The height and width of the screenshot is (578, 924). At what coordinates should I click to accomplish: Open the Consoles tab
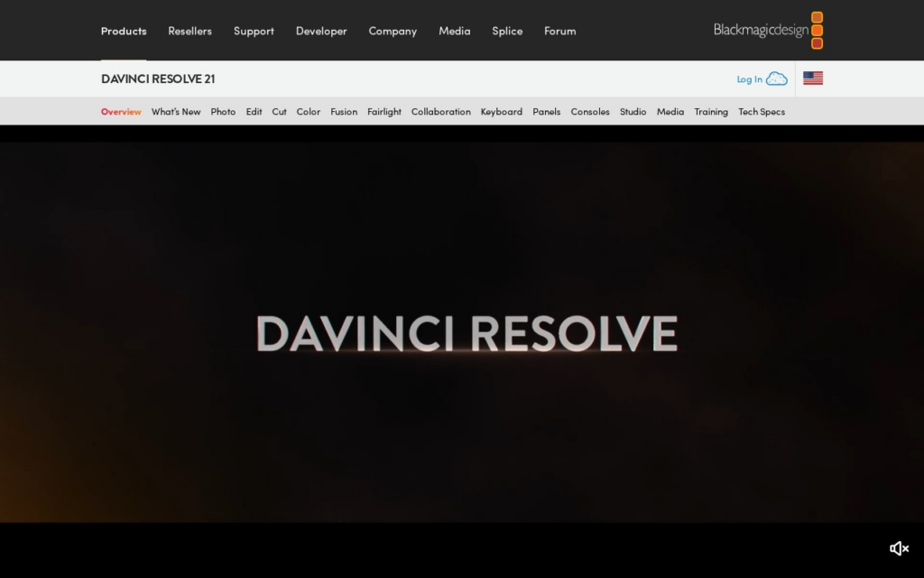tap(590, 111)
